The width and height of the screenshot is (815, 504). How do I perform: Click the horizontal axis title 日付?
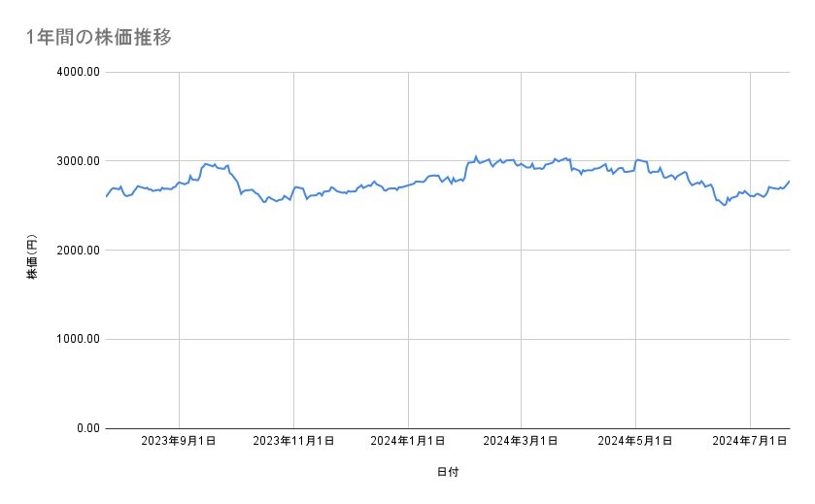447,473
